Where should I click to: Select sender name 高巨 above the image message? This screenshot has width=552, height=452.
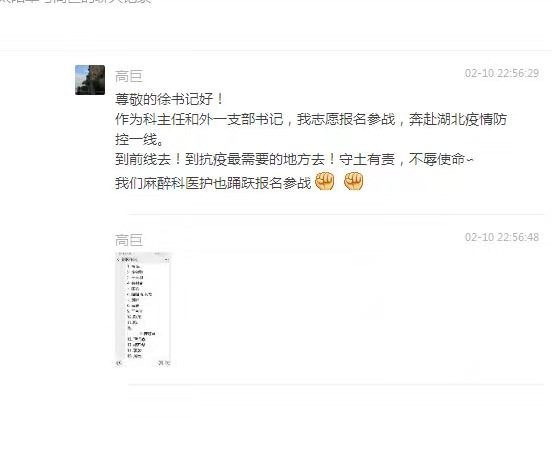coord(129,240)
